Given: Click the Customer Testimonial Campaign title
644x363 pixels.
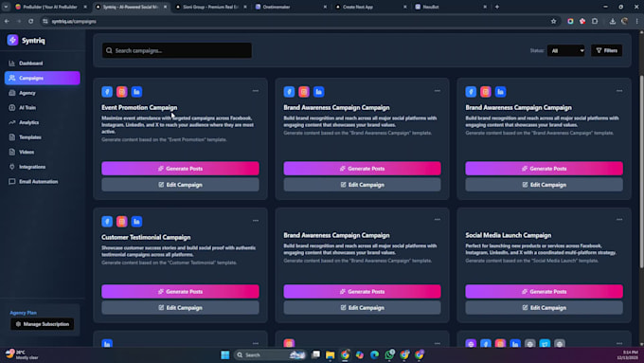Looking at the screenshot, I should click(x=146, y=237).
